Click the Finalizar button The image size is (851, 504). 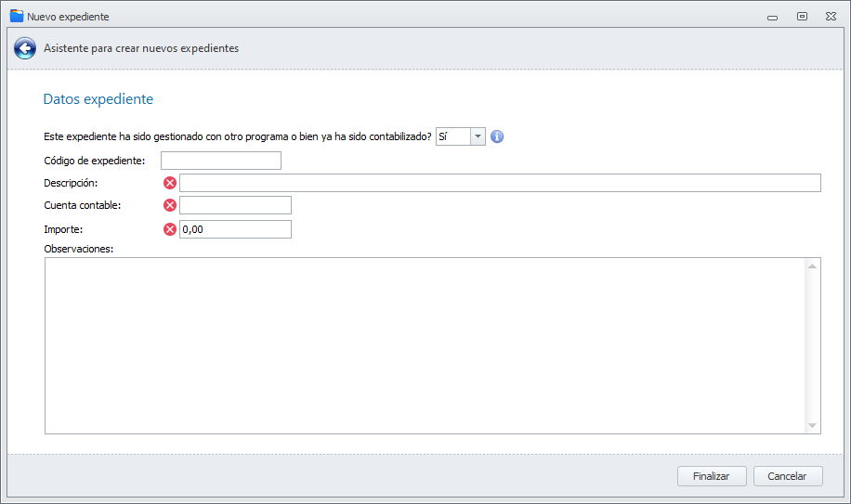pyautogui.click(x=712, y=476)
